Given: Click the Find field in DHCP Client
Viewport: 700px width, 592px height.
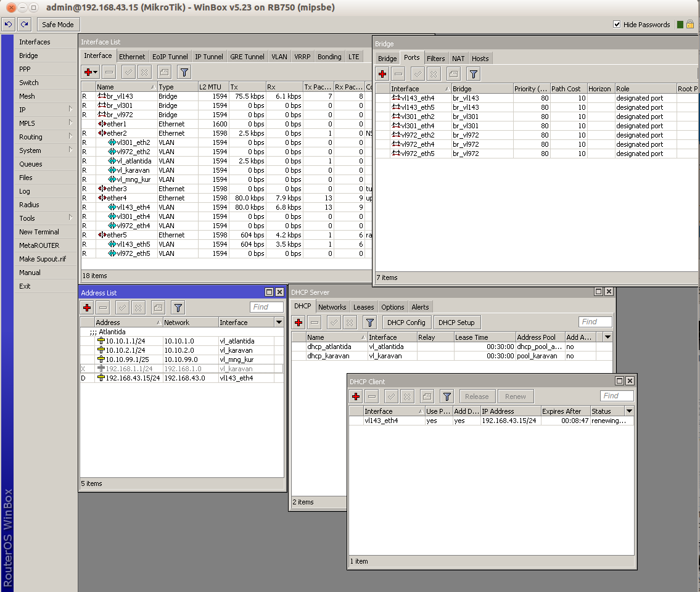Looking at the screenshot, I should 616,396.
